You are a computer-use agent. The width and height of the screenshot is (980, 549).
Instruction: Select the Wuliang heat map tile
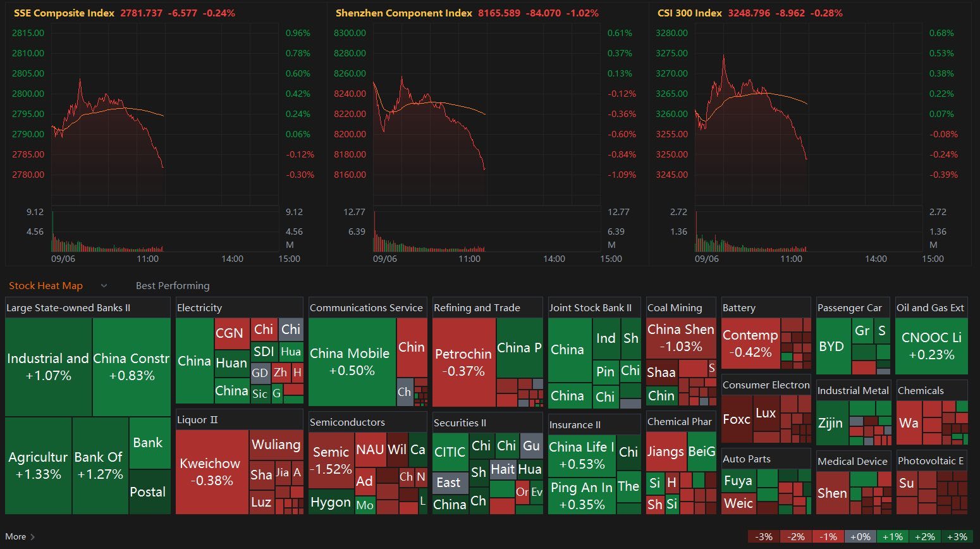pos(276,445)
